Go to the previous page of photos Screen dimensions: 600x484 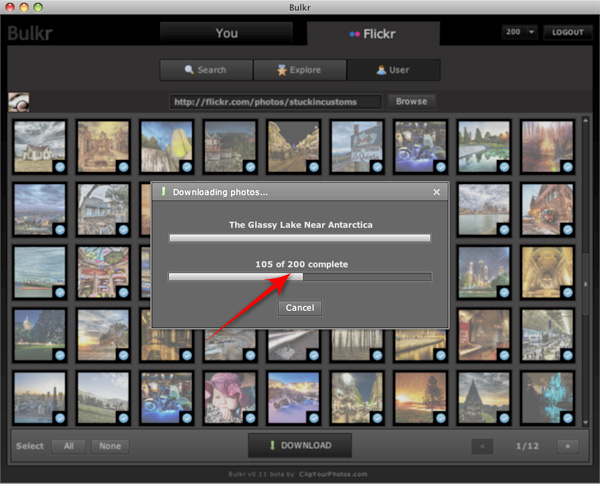click(483, 446)
